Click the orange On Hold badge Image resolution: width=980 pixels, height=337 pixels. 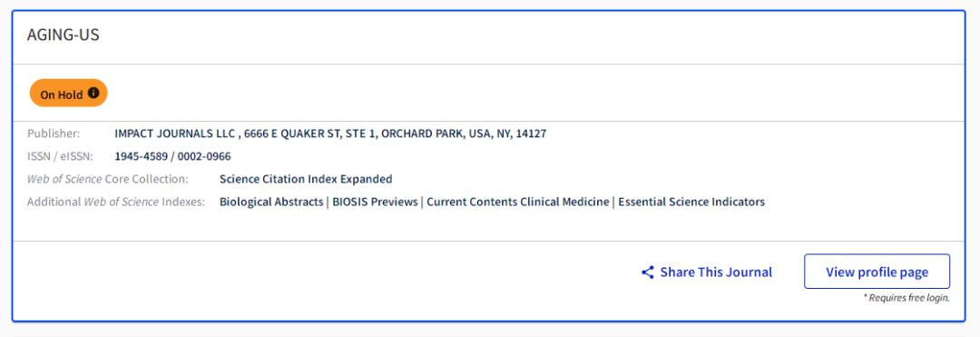coord(69,94)
